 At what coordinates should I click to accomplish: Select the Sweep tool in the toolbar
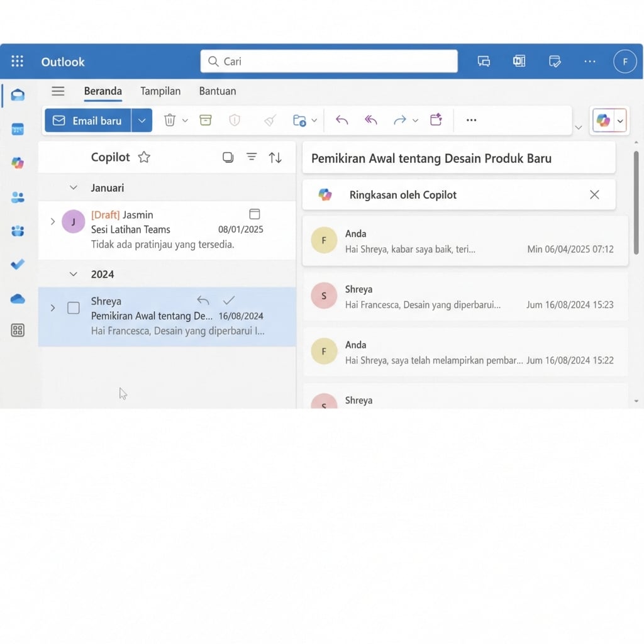click(x=269, y=120)
